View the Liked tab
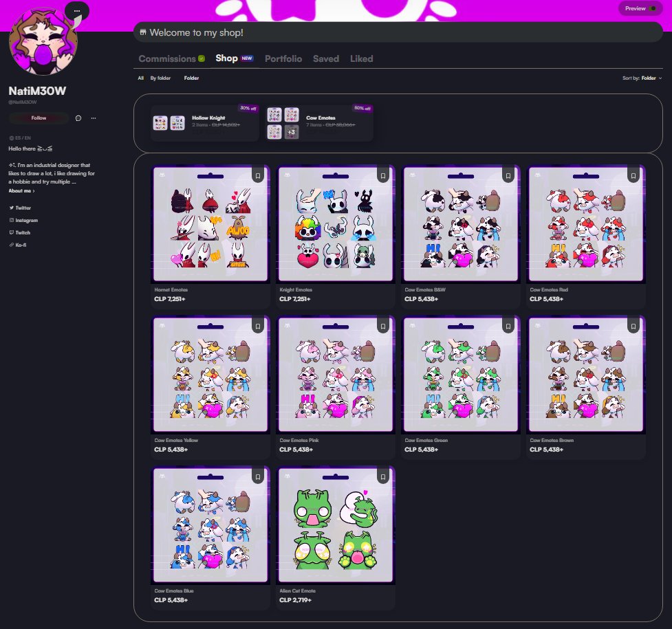This screenshot has width=672, height=629. (361, 58)
